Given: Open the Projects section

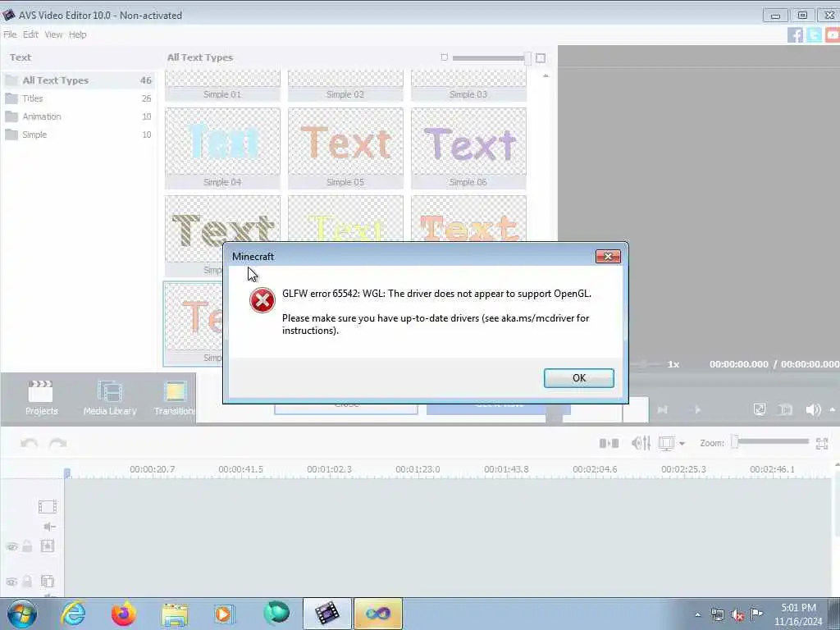Looking at the screenshot, I should [41, 398].
